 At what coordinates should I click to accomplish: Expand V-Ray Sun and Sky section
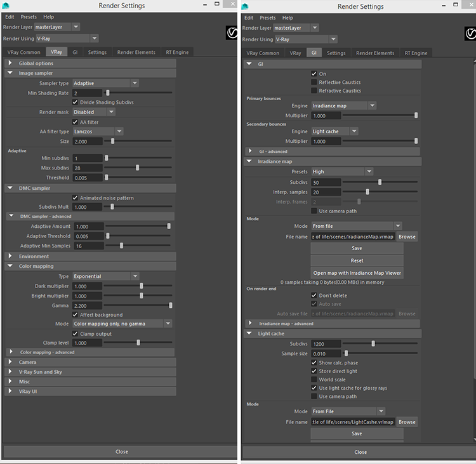[x=91, y=372]
